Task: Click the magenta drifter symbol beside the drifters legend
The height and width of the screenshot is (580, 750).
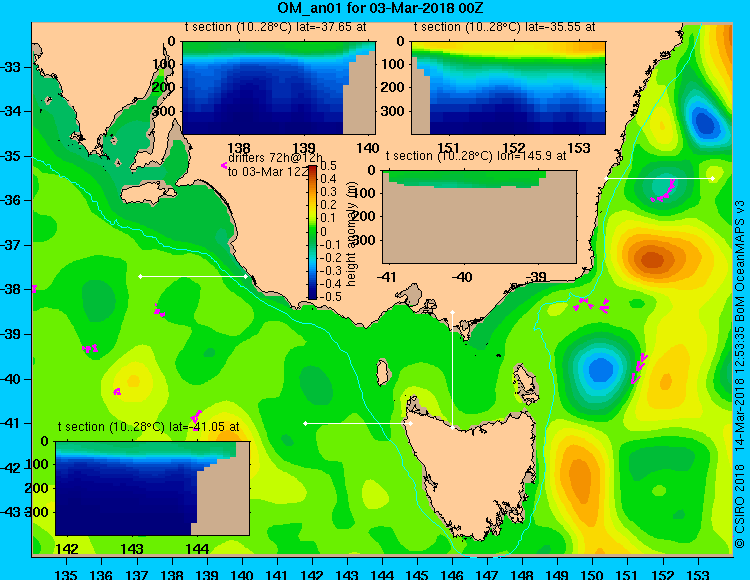Action: click(223, 165)
